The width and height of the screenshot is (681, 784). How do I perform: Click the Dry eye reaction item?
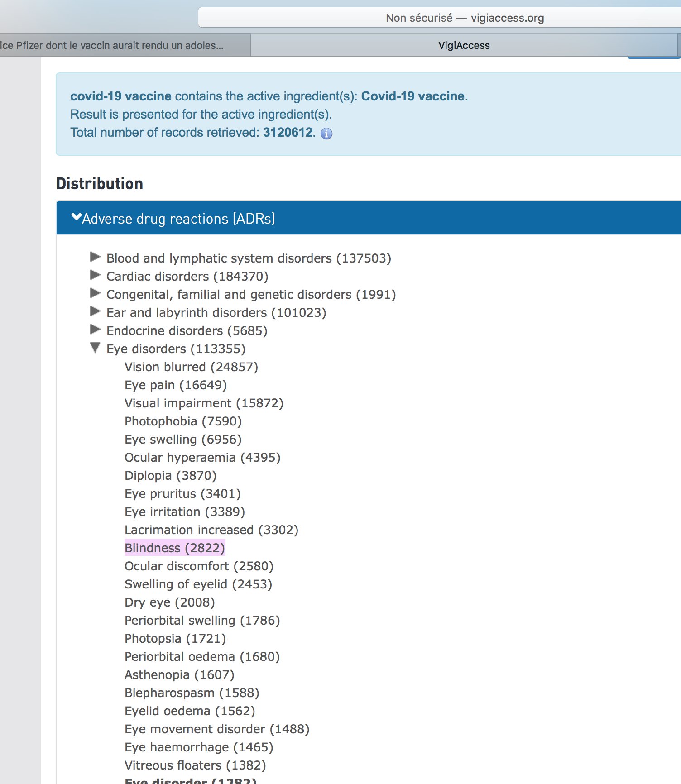pyautogui.click(x=170, y=602)
